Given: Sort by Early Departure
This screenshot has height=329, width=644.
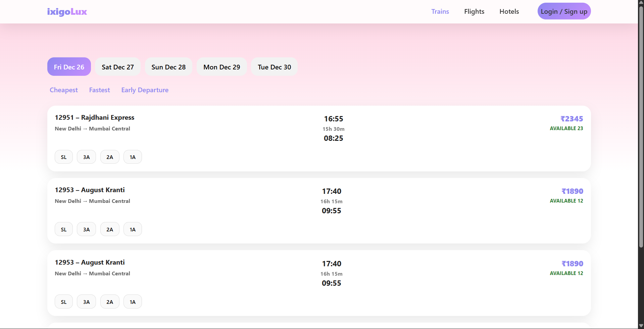Looking at the screenshot, I should 145,90.
